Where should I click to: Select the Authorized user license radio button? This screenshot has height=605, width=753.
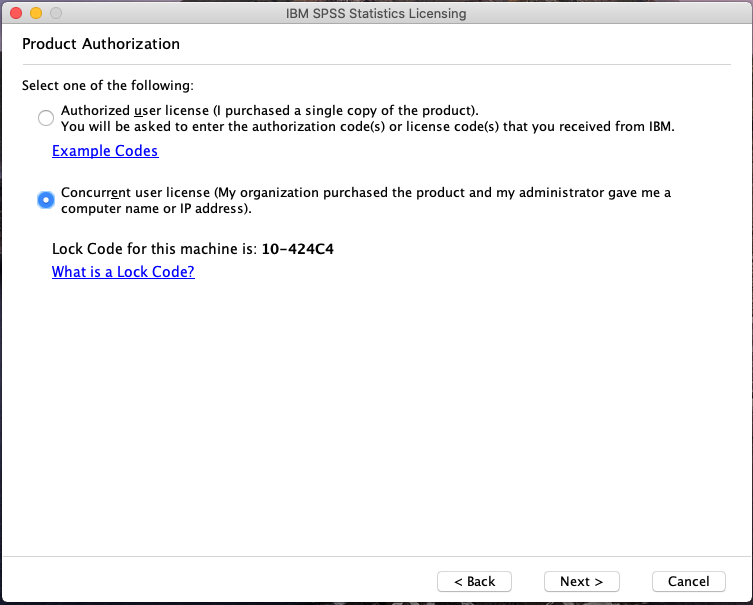click(45, 118)
